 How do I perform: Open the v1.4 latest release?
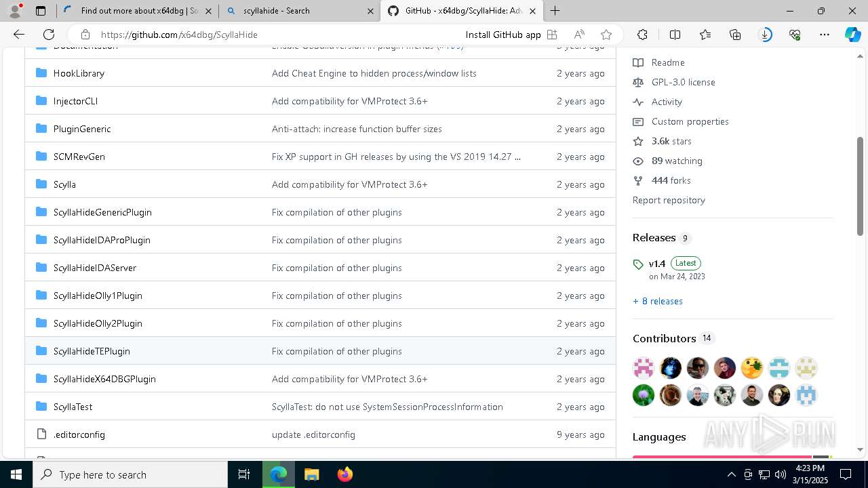(656, 264)
